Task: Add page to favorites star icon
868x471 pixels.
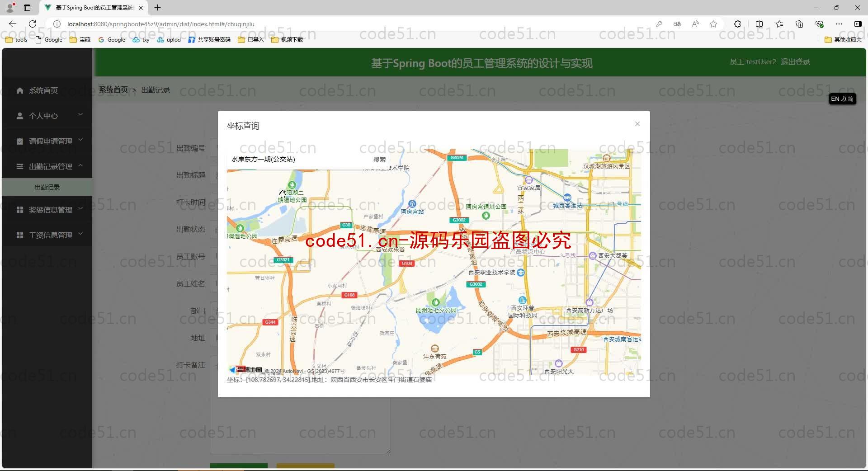Action: (713, 24)
